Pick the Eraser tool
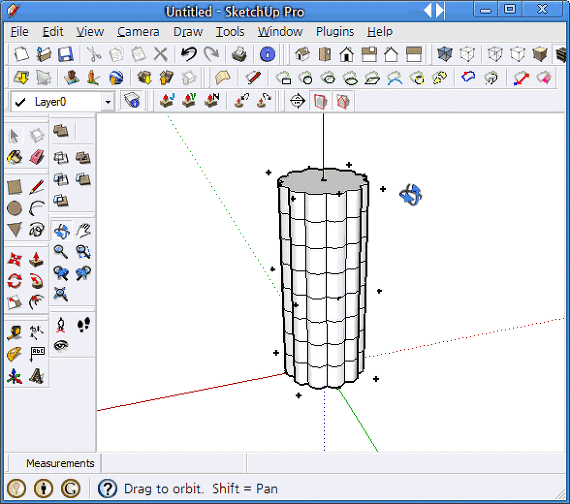Viewport: 570px width, 504px height. pos(37,157)
